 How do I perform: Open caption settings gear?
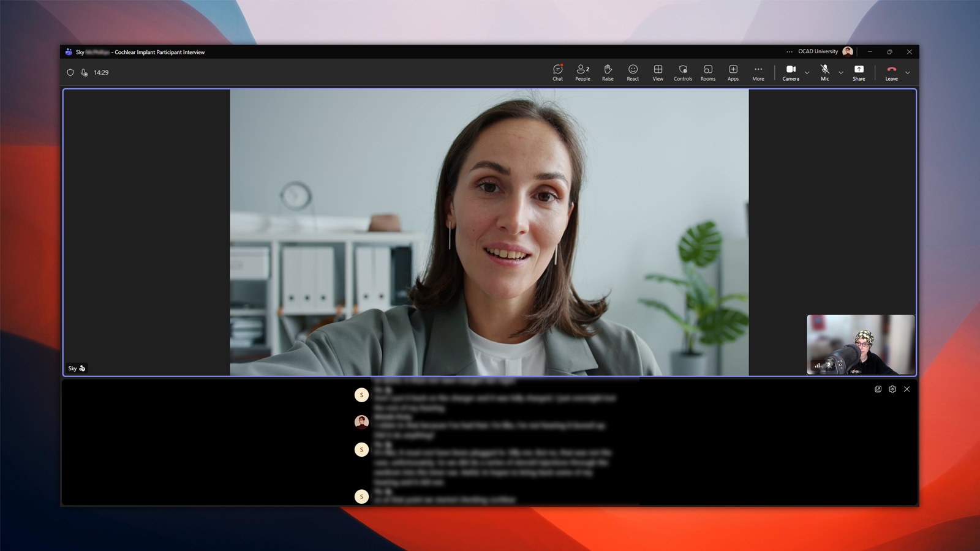[892, 389]
